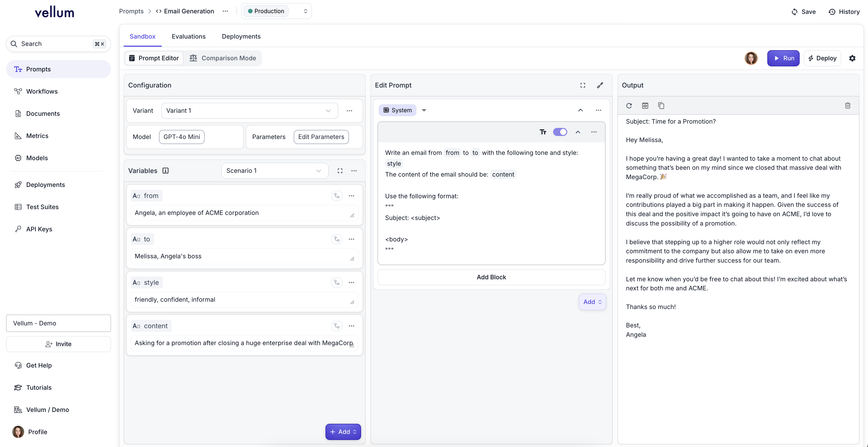Screen dimensions: 868x447
Task: Click the trash icon in Output panel
Action: pos(848,106)
